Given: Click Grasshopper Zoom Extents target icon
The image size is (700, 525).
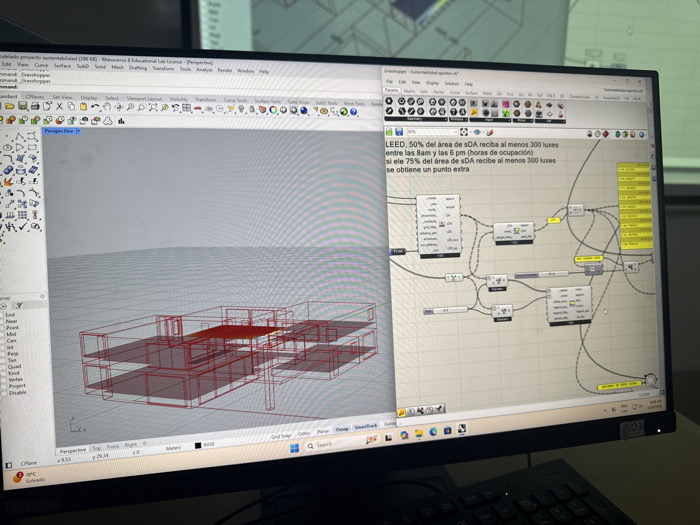Looking at the screenshot, I should 464,132.
